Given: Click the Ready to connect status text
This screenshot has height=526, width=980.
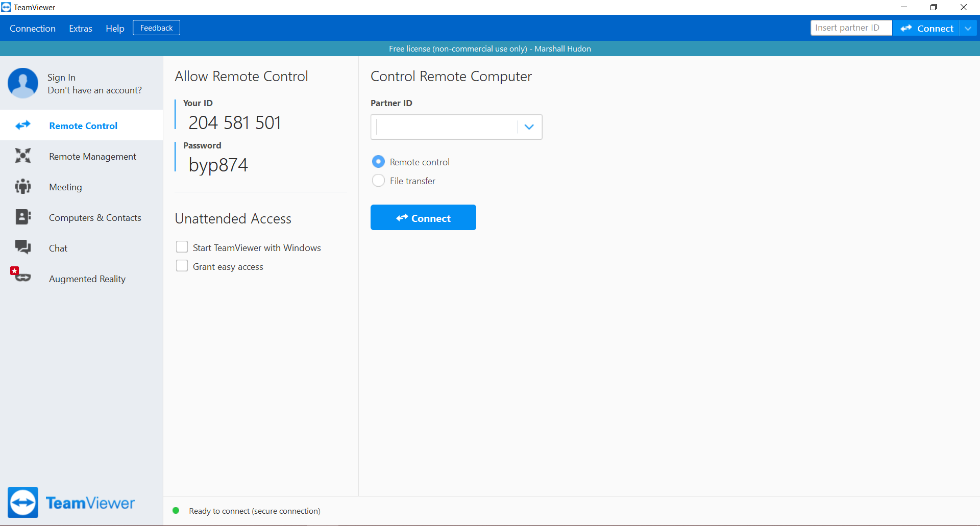Looking at the screenshot, I should [255, 511].
